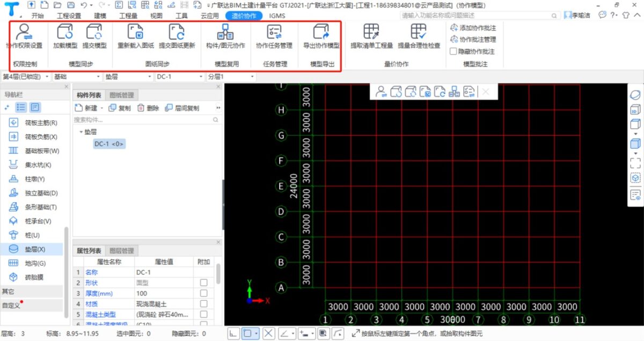Click the cross snap icon in status bar
This screenshot has width=644, height=341.
click(269, 333)
